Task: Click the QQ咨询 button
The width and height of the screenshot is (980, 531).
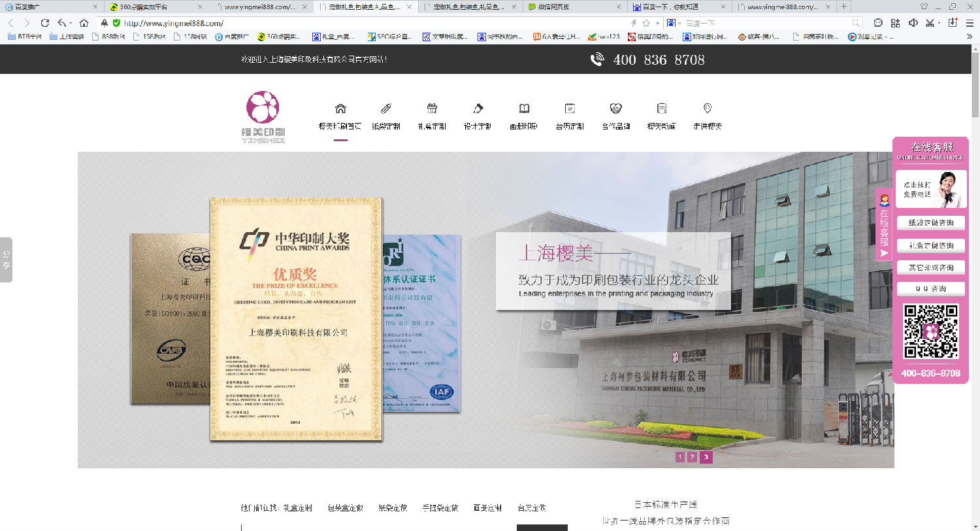Action: (x=930, y=288)
